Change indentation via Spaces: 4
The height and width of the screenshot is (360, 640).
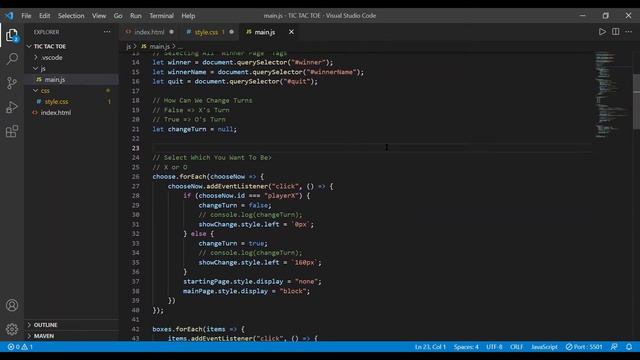pyautogui.click(x=466, y=347)
